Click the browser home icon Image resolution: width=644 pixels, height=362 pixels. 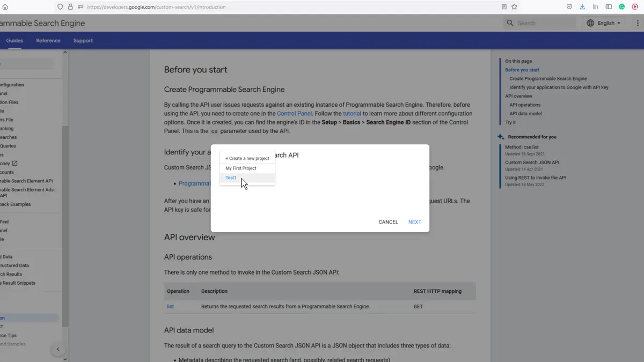(5, 7)
